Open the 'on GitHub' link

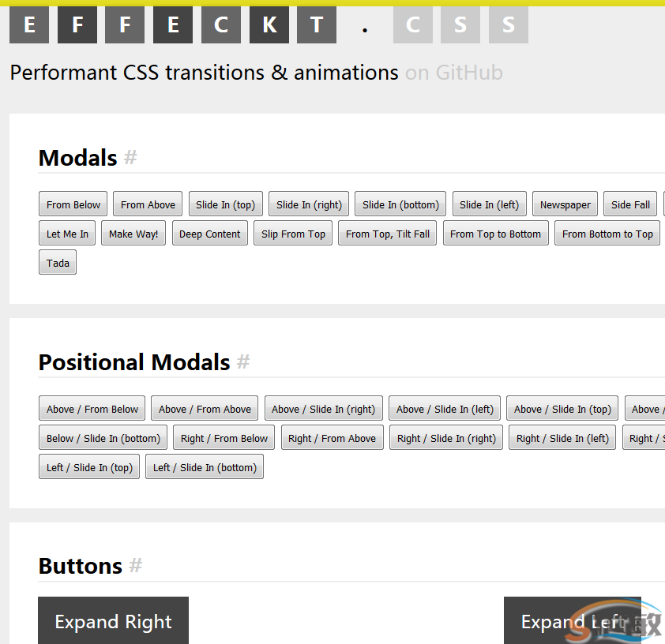[454, 73]
